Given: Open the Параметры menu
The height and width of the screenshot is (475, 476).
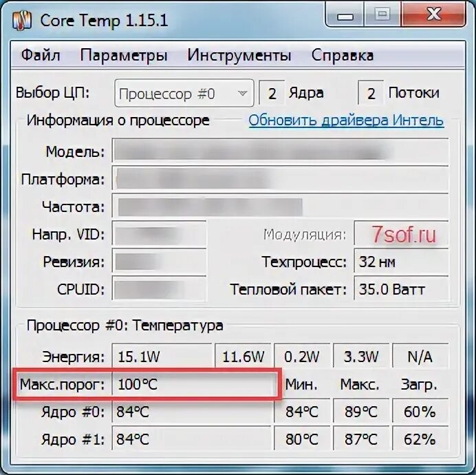Looking at the screenshot, I should click(x=124, y=56).
